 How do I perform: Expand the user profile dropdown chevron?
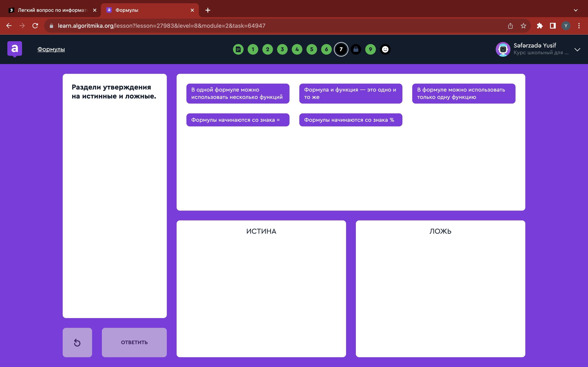(x=577, y=50)
